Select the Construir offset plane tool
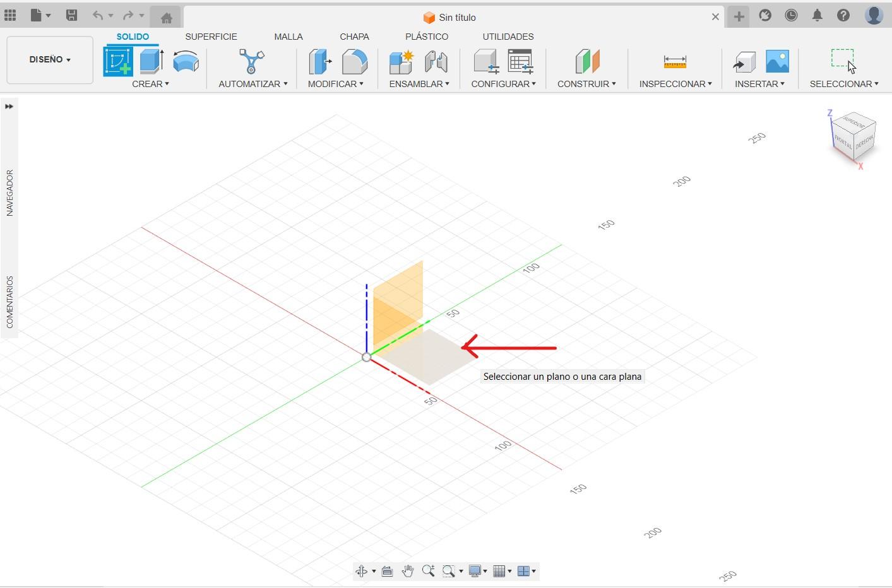892x588 pixels. coord(587,62)
